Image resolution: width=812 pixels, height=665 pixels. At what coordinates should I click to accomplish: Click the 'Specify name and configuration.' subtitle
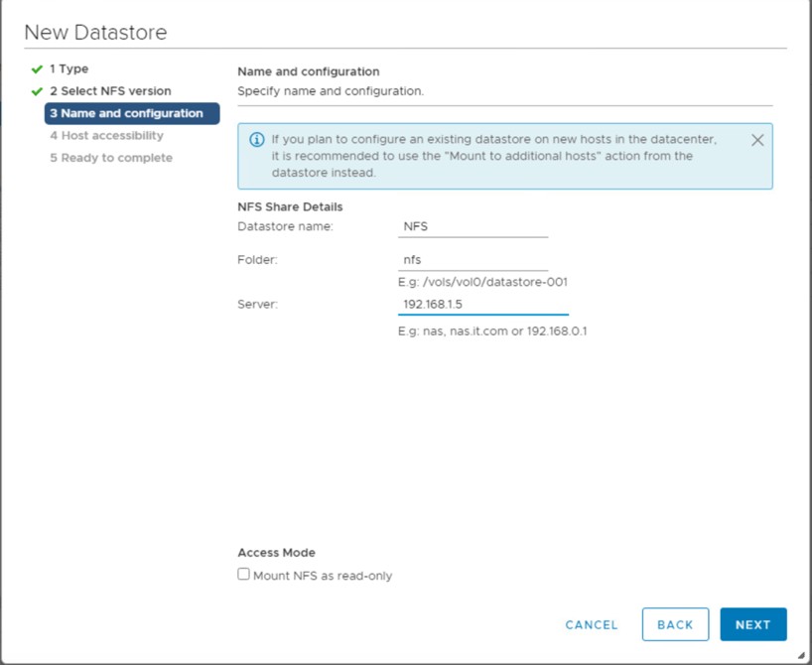point(331,91)
